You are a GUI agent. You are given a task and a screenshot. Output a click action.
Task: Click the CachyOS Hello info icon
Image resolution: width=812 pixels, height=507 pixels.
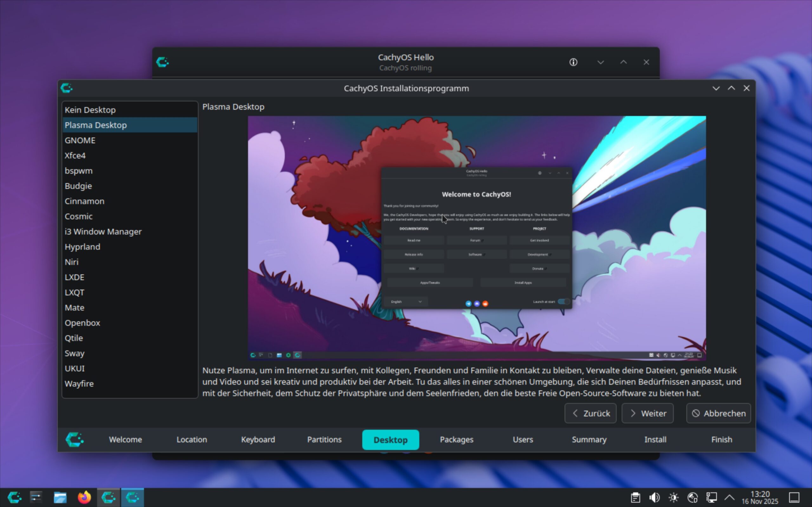click(x=573, y=62)
